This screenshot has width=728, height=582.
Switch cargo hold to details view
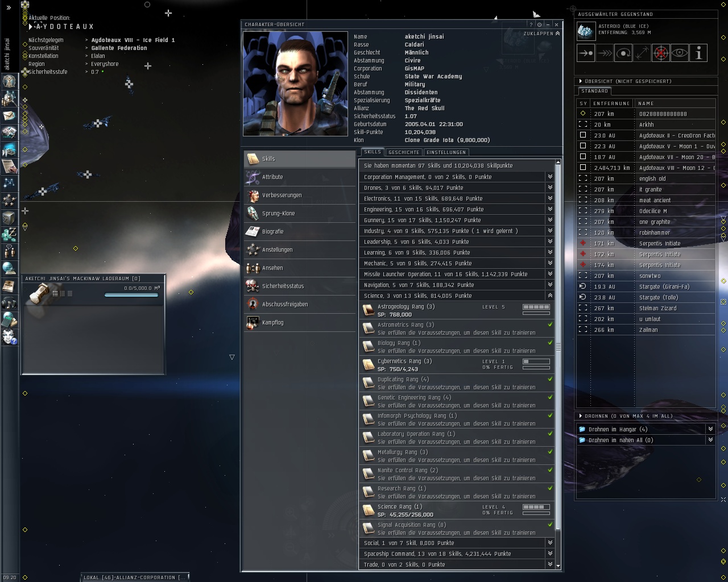click(63, 293)
